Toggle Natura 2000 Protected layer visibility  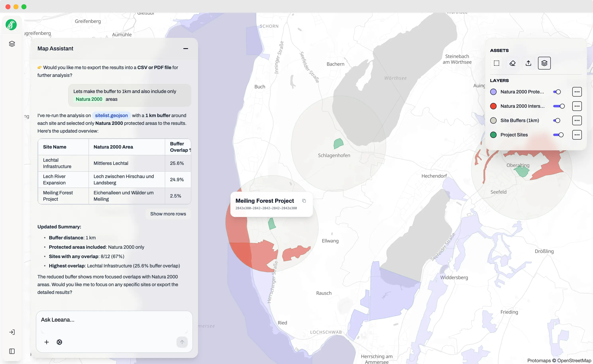pyautogui.click(x=557, y=92)
